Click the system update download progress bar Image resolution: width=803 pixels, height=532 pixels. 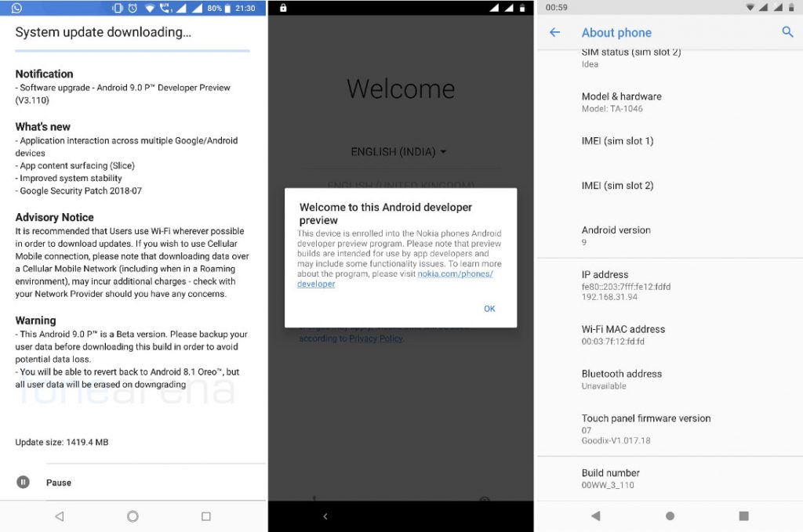pyautogui.click(x=133, y=51)
